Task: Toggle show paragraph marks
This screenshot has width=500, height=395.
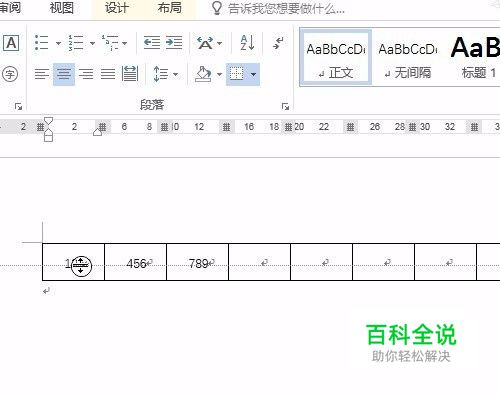Action: point(278,43)
